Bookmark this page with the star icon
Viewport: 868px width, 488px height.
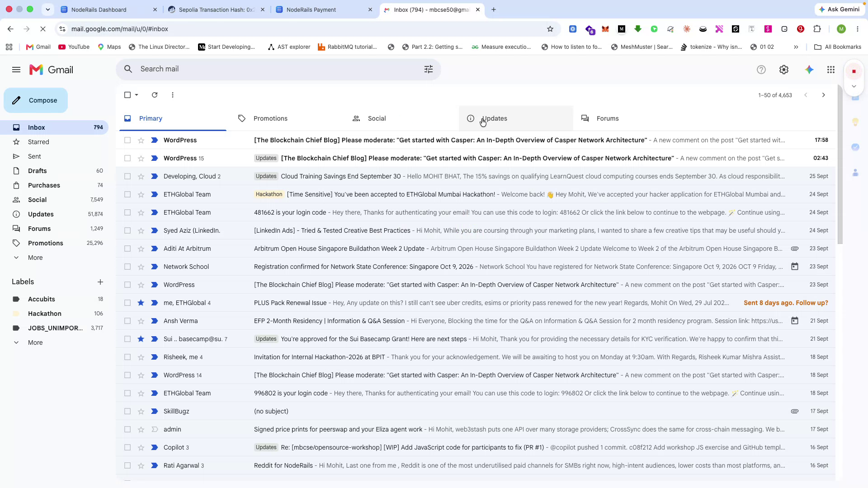[550, 29]
